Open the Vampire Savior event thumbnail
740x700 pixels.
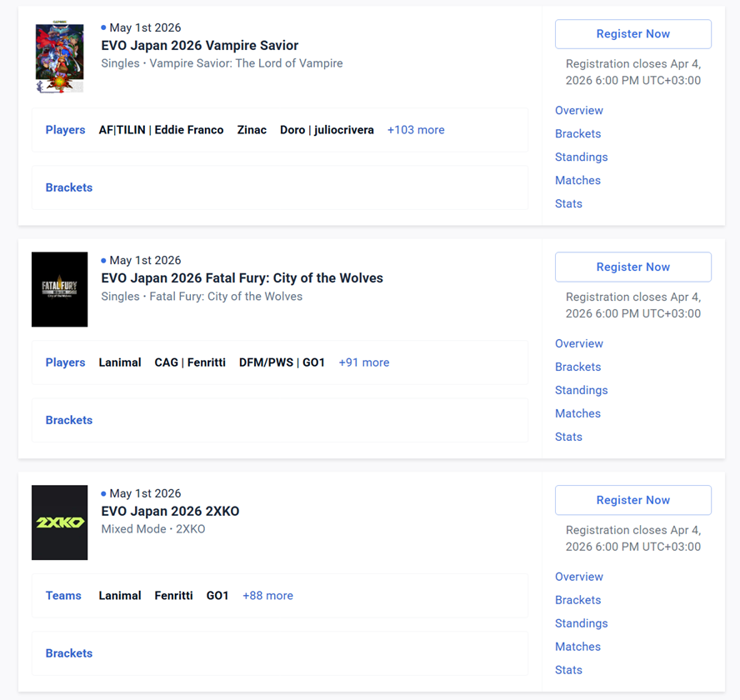(59, 57)
